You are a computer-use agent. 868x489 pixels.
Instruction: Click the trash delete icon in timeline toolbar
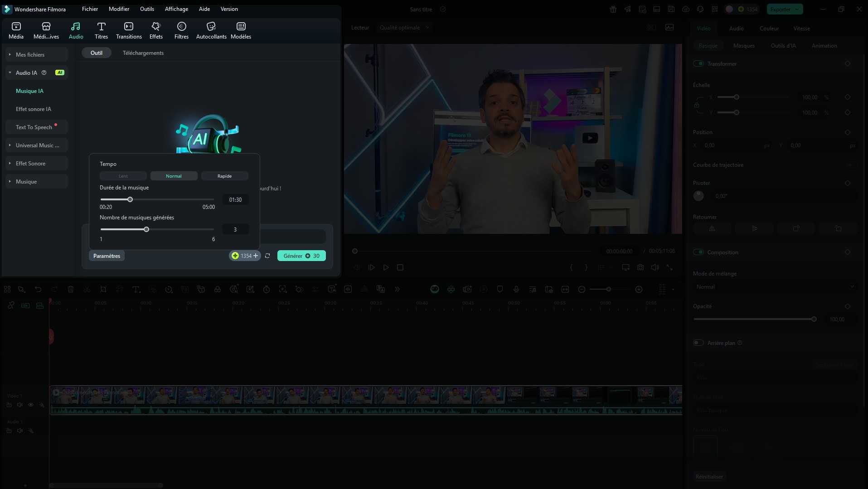71,289
